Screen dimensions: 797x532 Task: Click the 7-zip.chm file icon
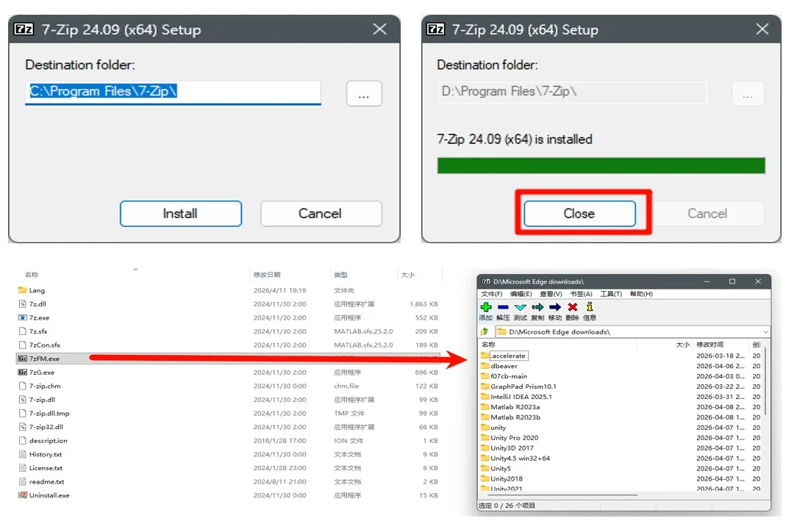click(22, 386)
